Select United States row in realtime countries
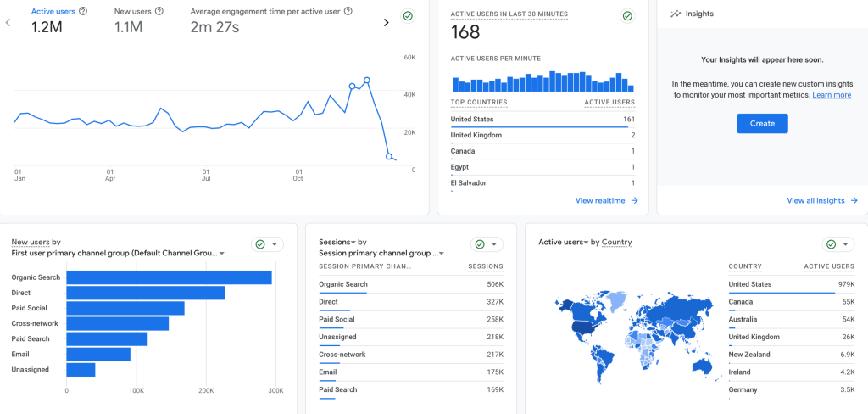Viewport: 868px width, 414px height. pyautogui.click(x=543, y=119)
